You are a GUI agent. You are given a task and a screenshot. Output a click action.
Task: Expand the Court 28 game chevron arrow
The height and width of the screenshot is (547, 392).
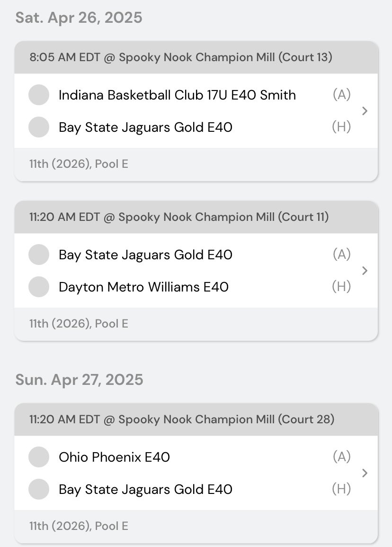(x=364, y=473)
